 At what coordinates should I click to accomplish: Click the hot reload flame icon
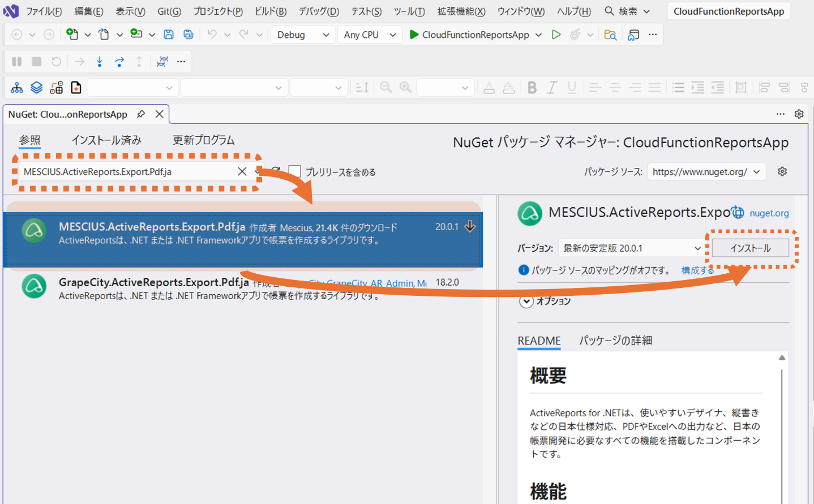tap(575, 35)
